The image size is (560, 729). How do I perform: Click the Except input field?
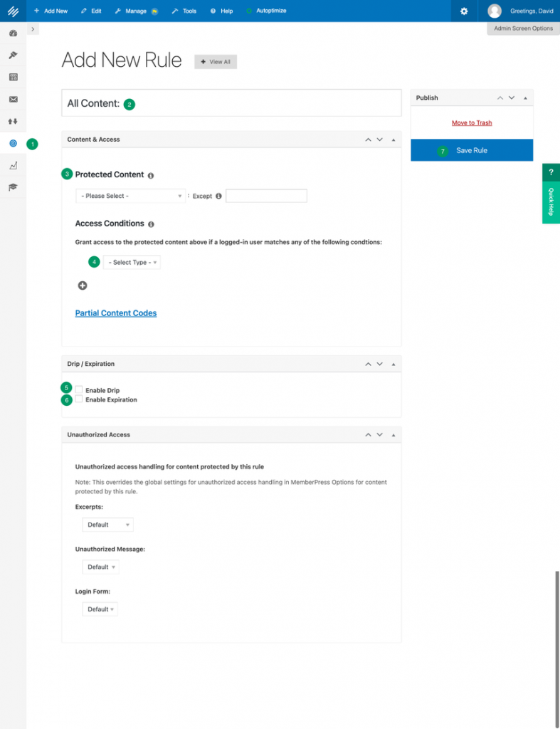pyautogui.click(x=266, y=196)
